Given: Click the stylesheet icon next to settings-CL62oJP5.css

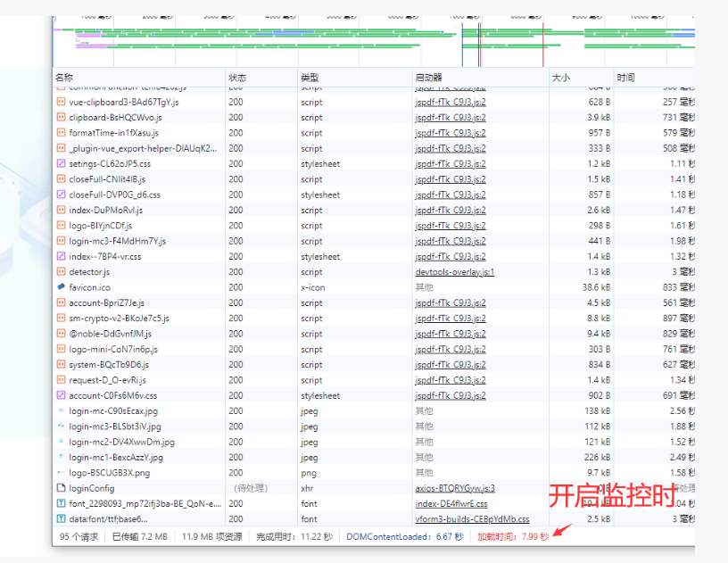Looking at the screenshot, I should coord(60,163).
